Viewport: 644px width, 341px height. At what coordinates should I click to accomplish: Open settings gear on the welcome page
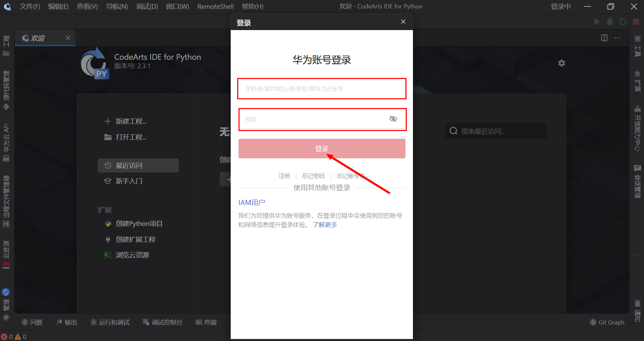(561, 63)
